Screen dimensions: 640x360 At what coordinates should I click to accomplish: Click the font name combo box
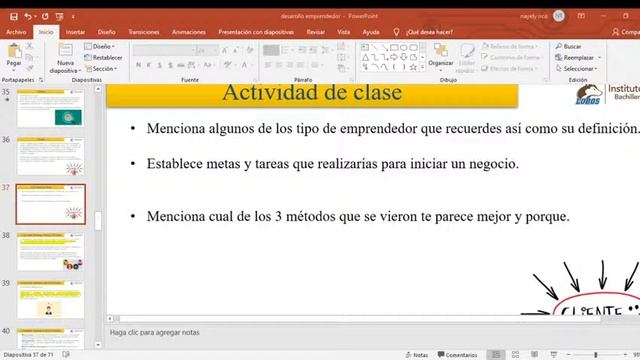[164, 50]
